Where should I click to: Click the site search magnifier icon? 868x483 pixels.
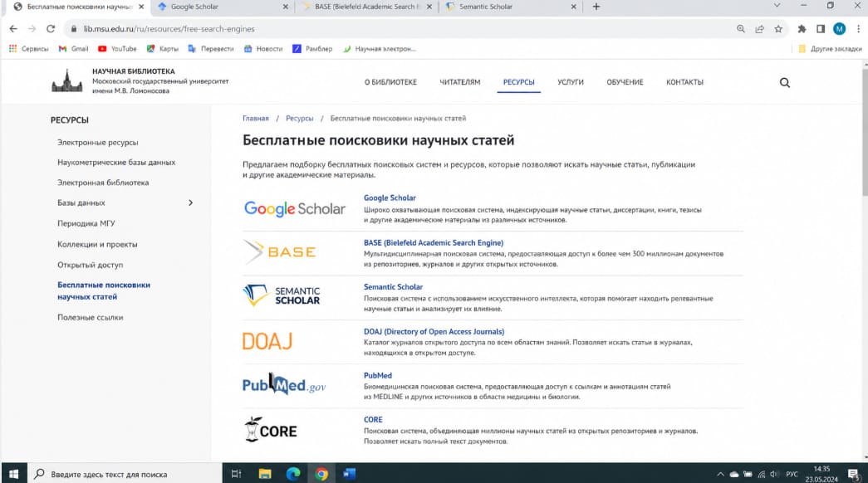784,82
